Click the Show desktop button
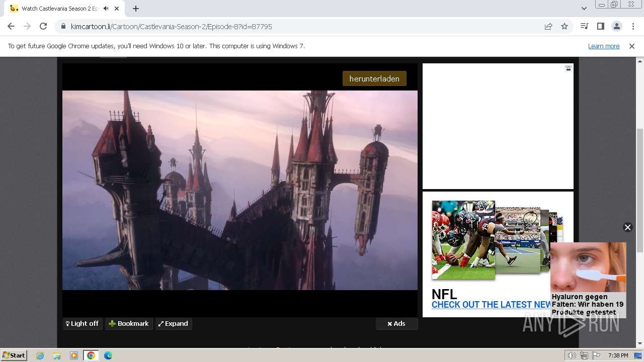This screenshot has width=644, height=362. click(x=638, y=355)
